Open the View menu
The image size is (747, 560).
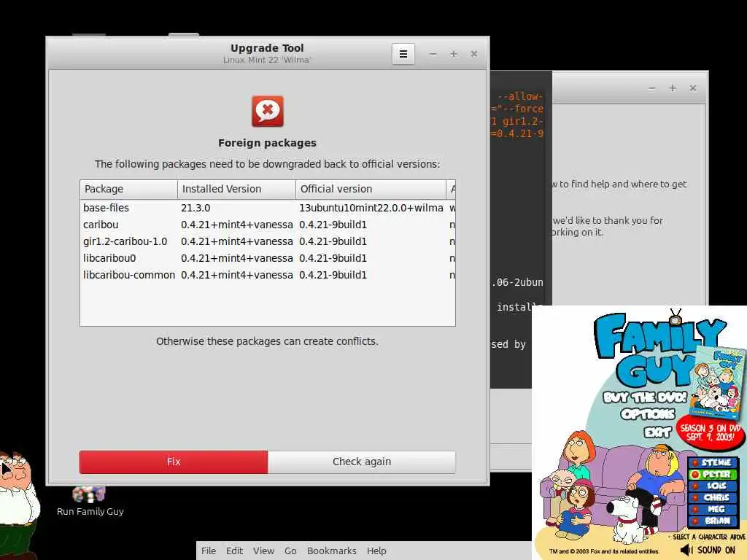263,551
